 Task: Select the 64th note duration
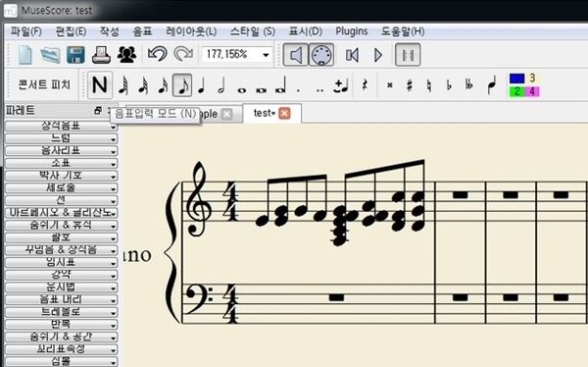point(123,85)
